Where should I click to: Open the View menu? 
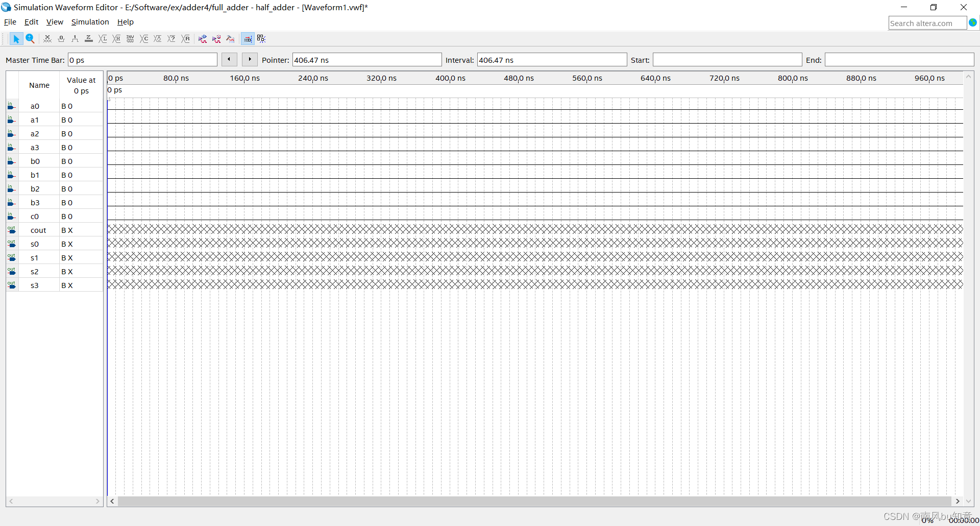(x=55, y=22)
